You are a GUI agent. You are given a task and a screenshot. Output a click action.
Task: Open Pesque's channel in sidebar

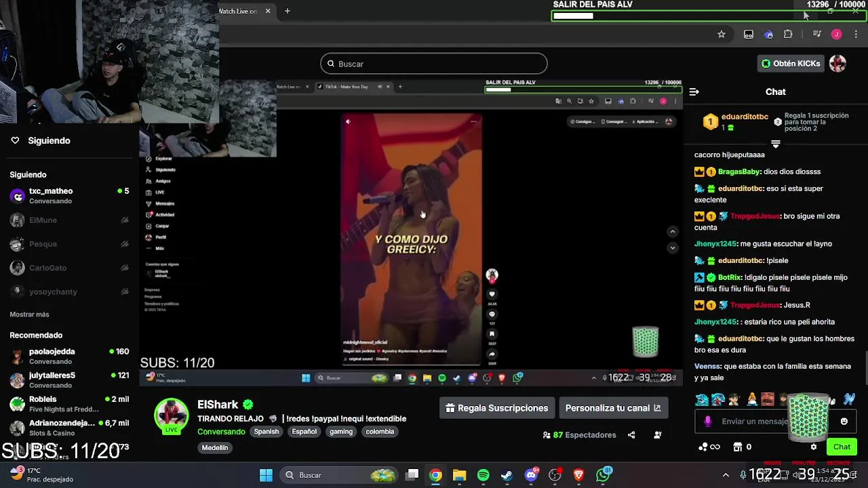pos(69,244)
